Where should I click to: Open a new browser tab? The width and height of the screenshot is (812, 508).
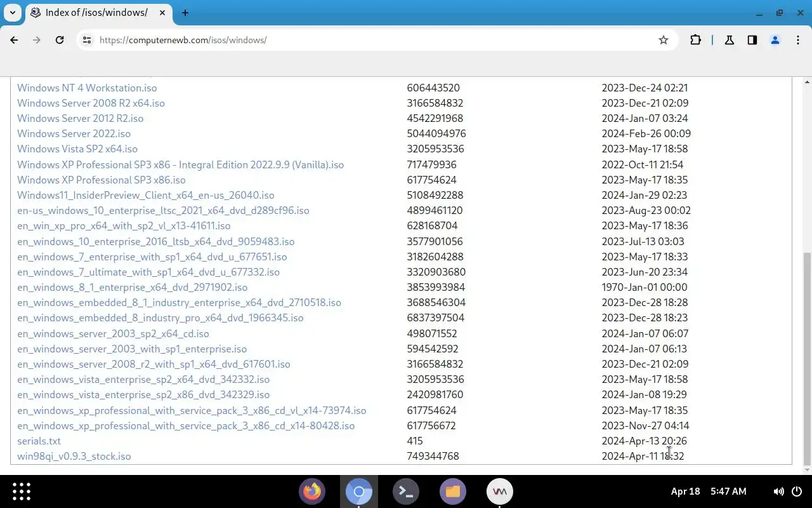[x=185, y=13]
